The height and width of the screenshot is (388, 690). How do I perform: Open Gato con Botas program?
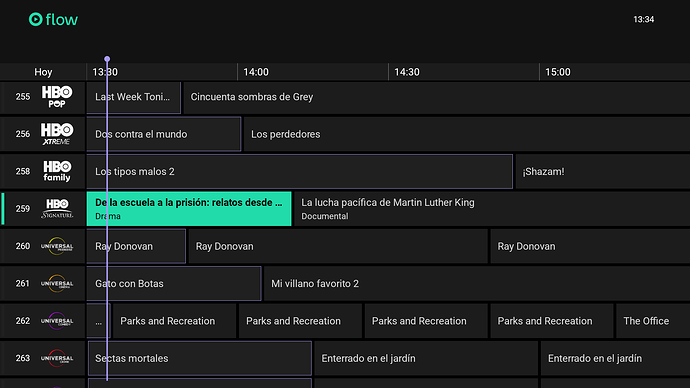pyautogui.click(x=174, y=284)
